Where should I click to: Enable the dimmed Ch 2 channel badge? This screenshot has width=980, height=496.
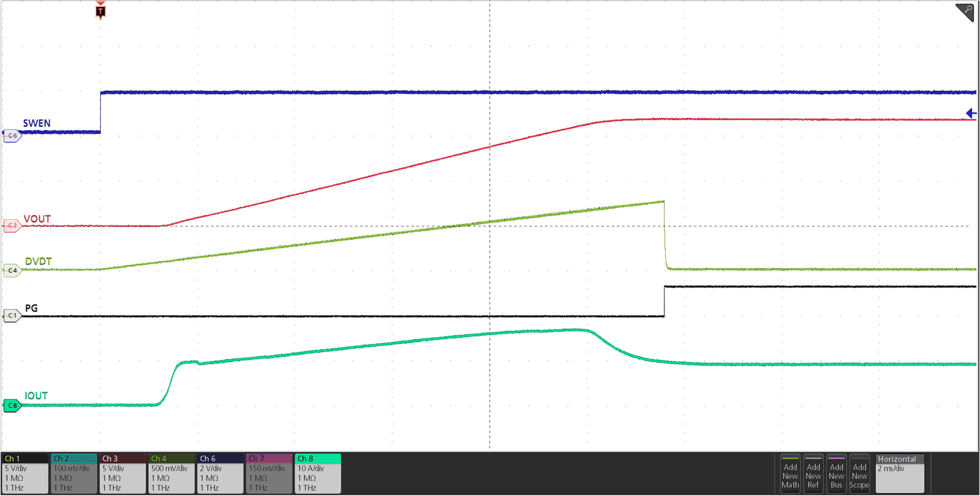tap(74, 473)
